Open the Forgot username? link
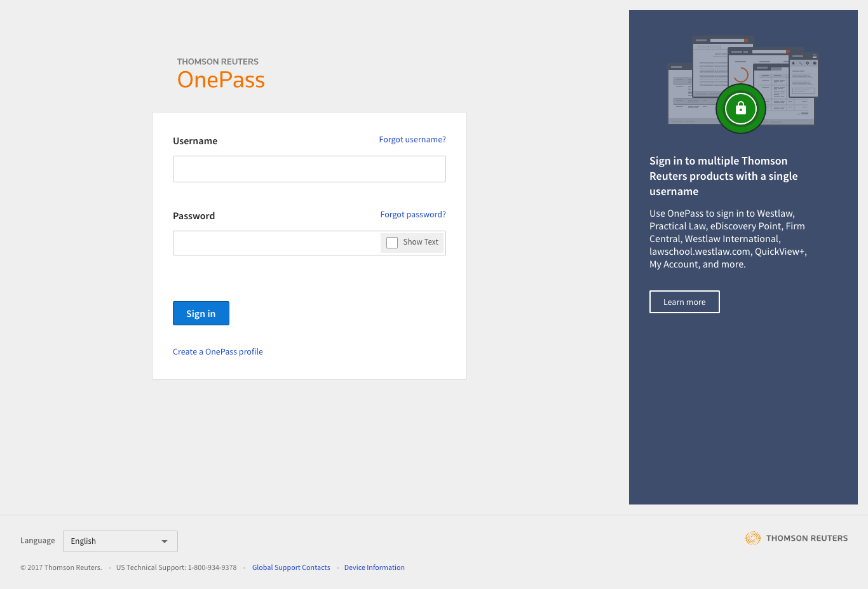 coord(412,140)
